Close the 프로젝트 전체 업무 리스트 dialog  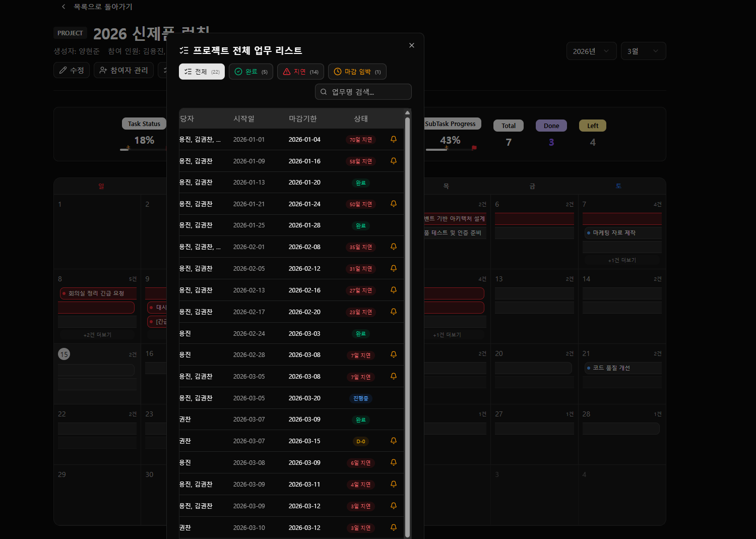412,45
